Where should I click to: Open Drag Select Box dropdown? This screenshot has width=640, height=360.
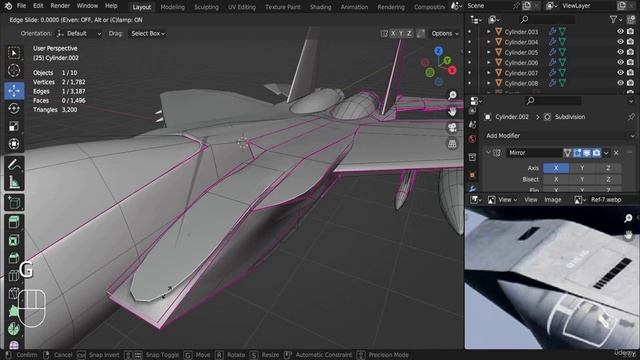tap(147, 33)
